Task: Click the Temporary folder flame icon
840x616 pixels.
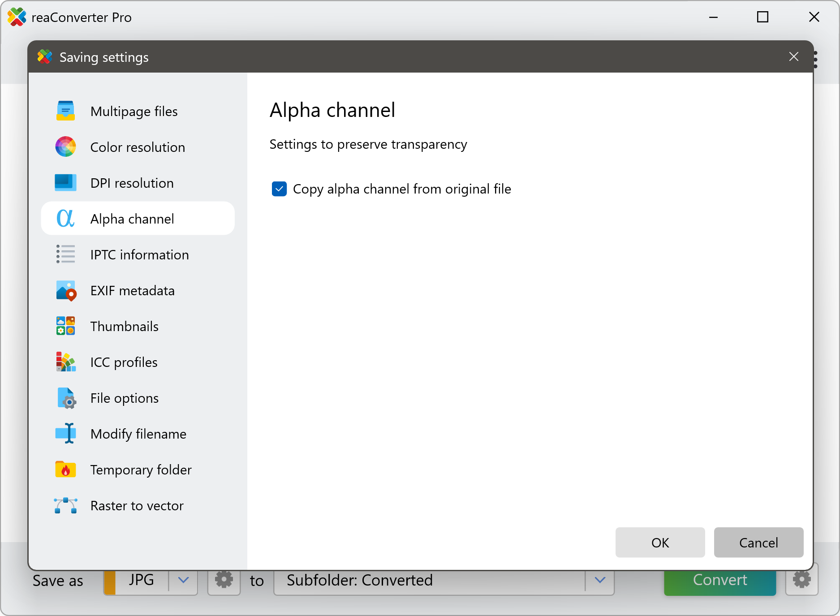Action: [65, 470]
